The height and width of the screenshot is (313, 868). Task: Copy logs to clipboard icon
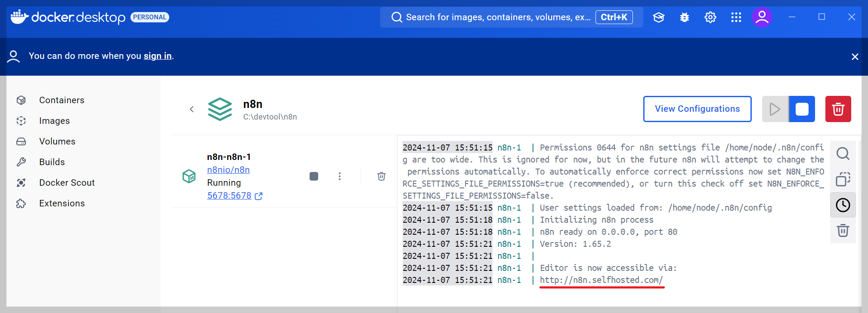coord(843,179)
